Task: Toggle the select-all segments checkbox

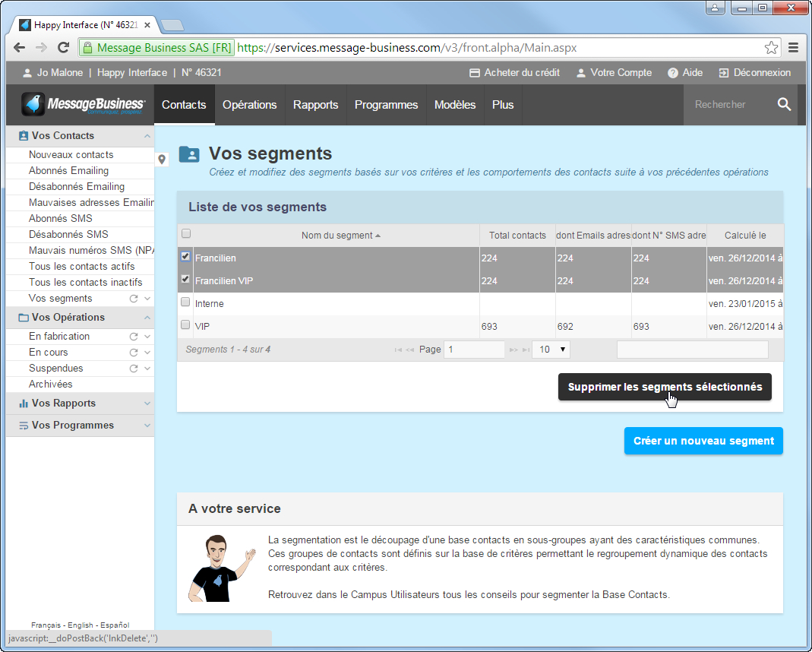Action: point(186,234)
